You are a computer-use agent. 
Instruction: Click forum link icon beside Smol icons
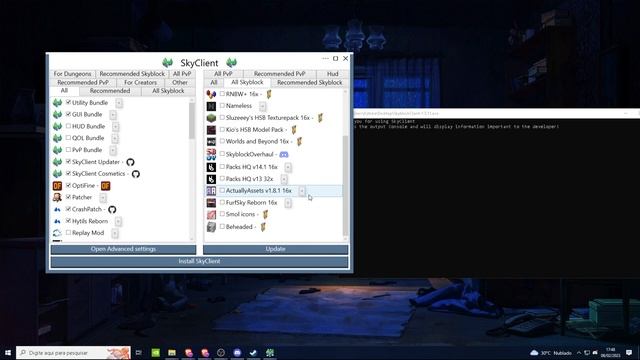tap(265, 214)
